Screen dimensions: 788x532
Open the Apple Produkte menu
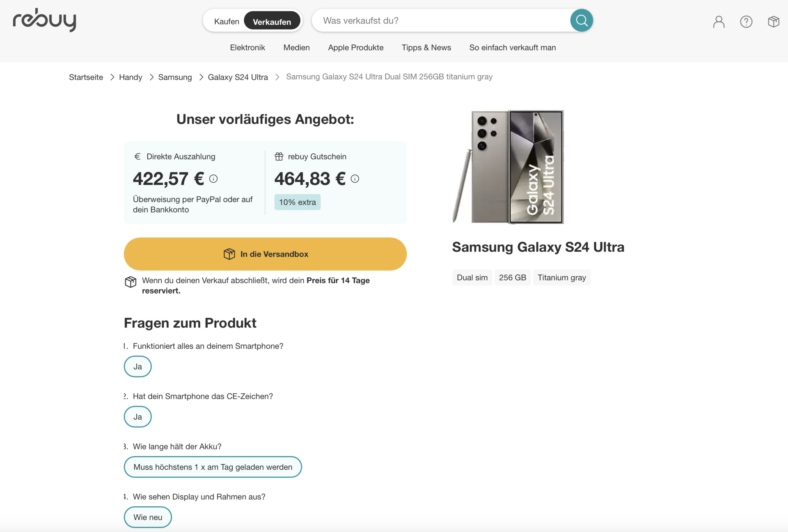[356, 48]
